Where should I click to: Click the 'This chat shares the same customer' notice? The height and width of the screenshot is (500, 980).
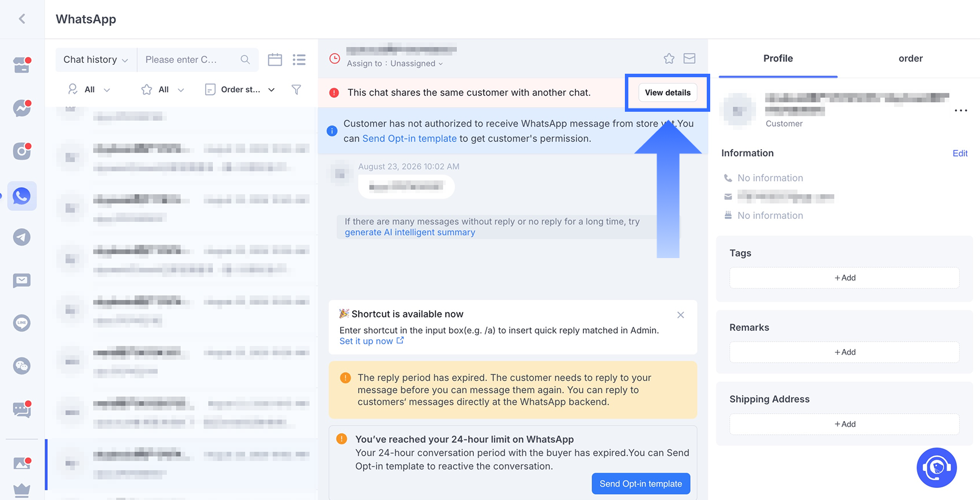click(x=469, y=93)
